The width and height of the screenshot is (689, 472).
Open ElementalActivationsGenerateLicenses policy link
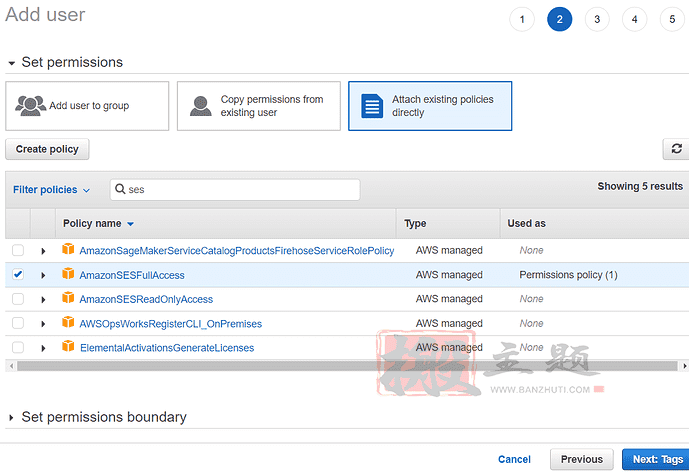coord(167,348)
